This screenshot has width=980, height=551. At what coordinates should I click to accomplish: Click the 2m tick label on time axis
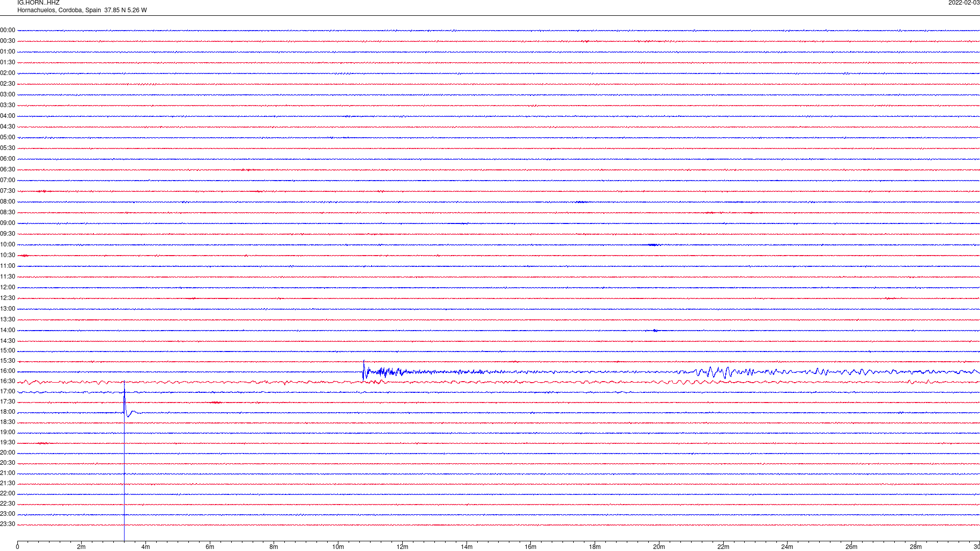pos(81,547)
